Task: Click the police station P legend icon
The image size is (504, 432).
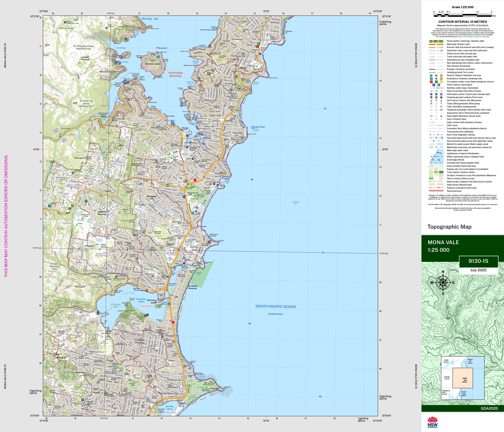Action: 434,85
